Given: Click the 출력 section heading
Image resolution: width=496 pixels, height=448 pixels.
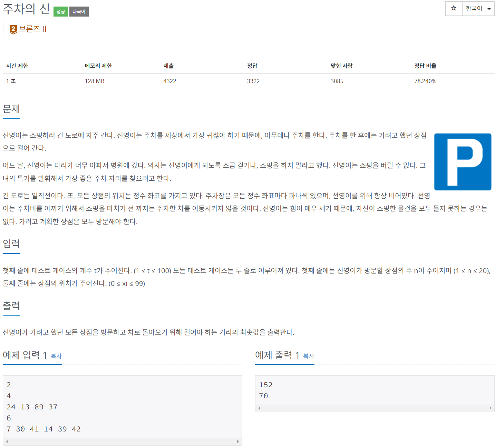Looking at the screenshot, I should click(11, 306).
